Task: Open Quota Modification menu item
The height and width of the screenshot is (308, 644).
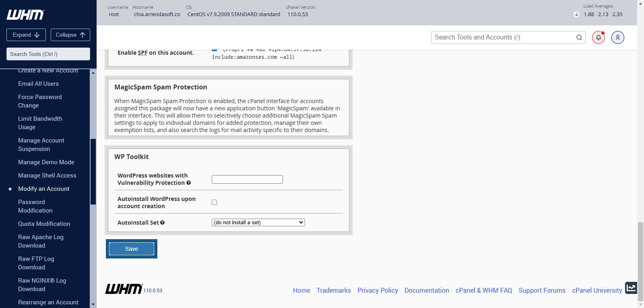Action: pos(44,224)
